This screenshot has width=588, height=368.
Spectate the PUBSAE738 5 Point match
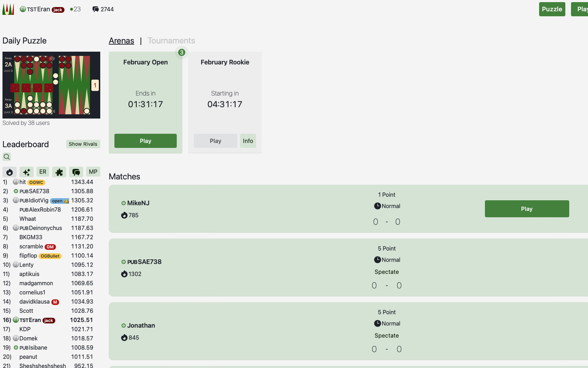pos(386,272)
